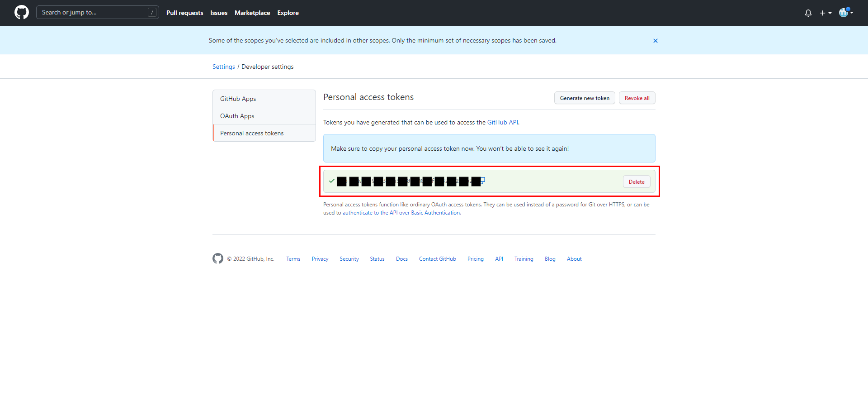Open the plus create-new dropdown

coord(826,13)
